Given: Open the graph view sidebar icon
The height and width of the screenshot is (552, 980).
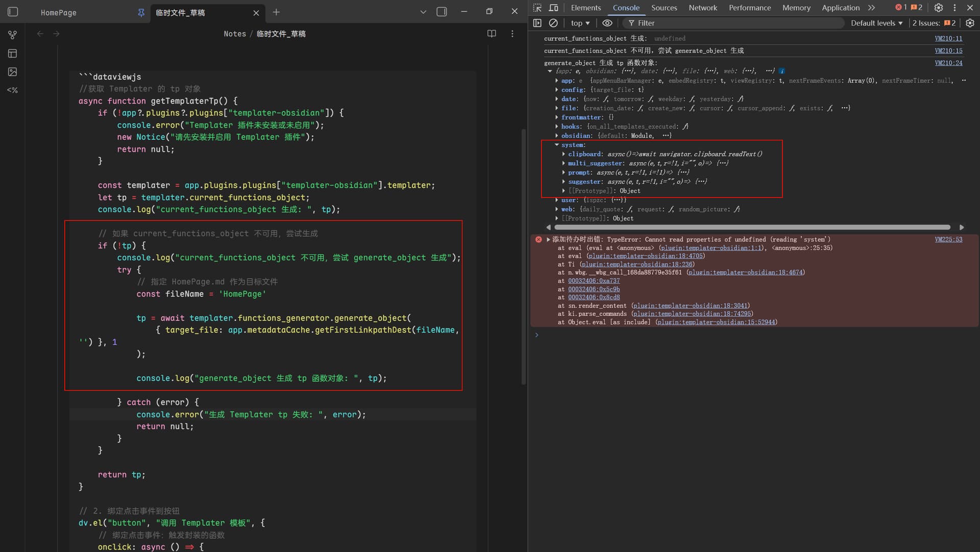Looking at the screenshot, I should coord(13,35).
